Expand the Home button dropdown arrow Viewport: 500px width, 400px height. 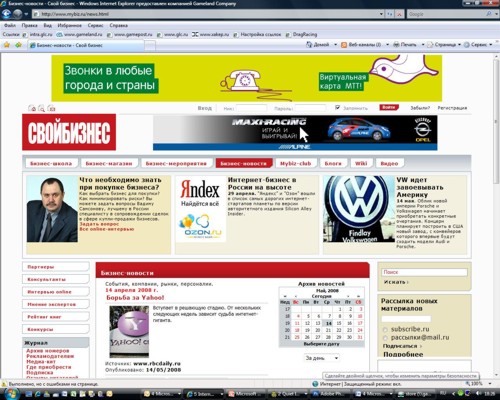click(336, 45)
